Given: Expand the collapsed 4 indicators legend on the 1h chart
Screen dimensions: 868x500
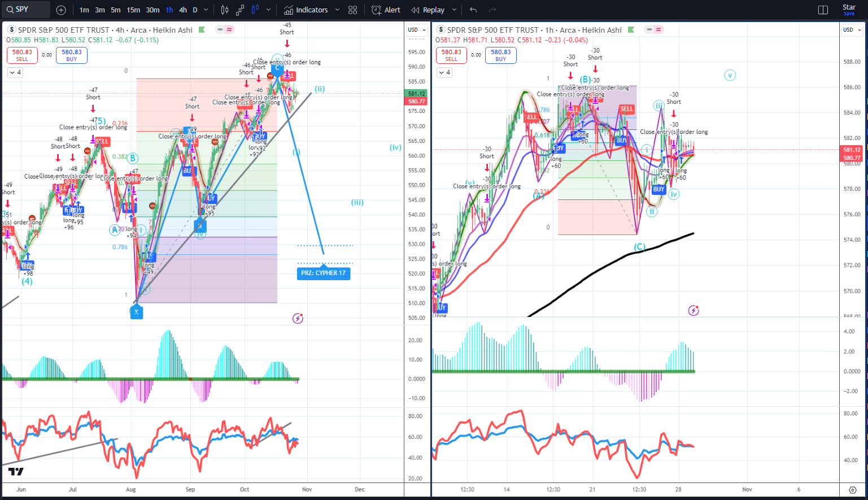Looking at the screenshot, I should point(444,72).
